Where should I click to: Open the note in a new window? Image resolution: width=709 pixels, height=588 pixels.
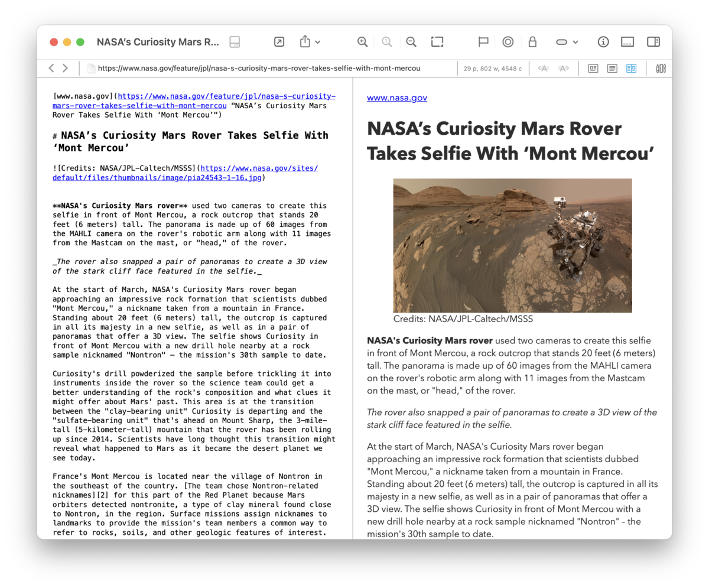click(279, 42)
